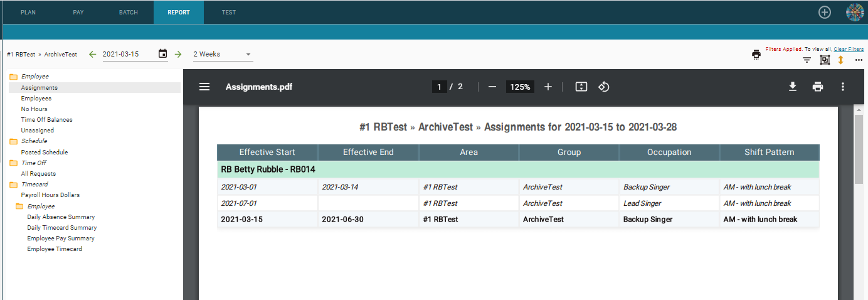The image size is (868, 300).
Task: Collapse the Schedule folder in tree
Action: coord(13,141)
